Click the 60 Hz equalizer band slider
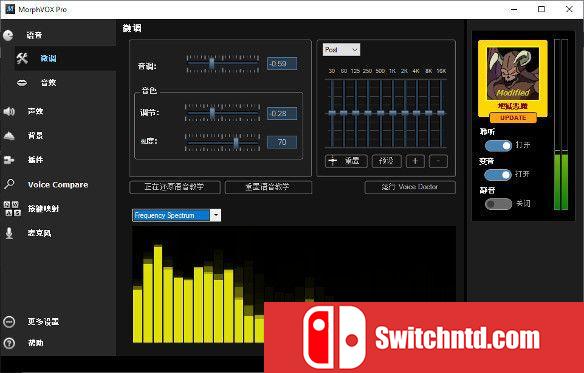 (x=343, y=113)
